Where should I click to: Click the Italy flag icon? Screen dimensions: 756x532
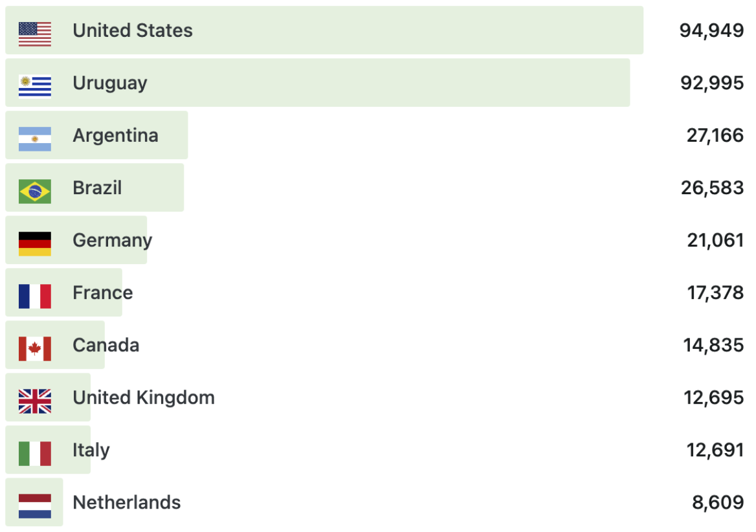tap(35, 454)
